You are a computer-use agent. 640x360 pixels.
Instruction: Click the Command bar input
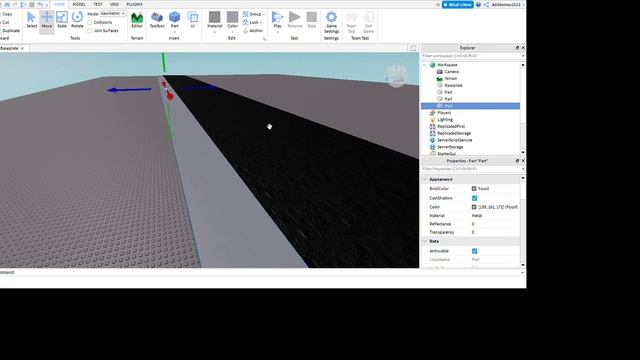[261, 272]
